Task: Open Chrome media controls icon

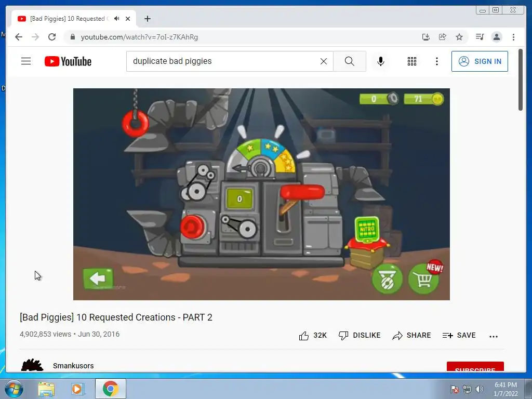Action: (480, 37)
